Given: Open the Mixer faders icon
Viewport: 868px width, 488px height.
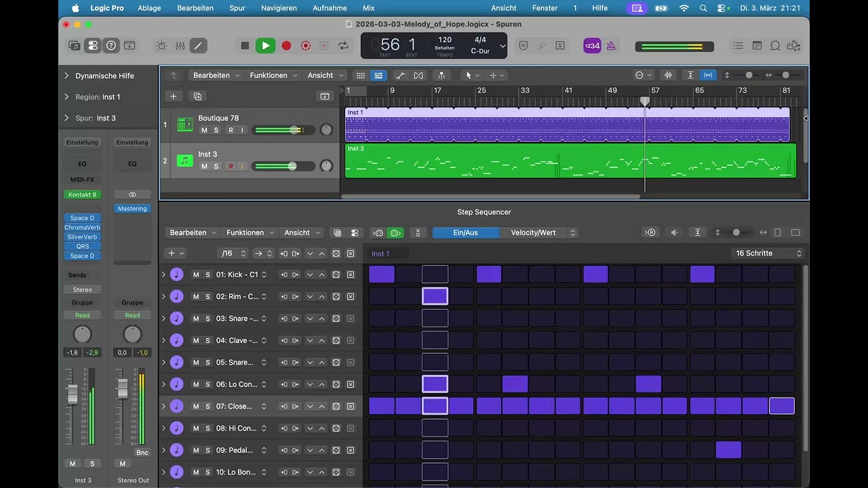Looking at the screenshot, I should pos(180,45).
